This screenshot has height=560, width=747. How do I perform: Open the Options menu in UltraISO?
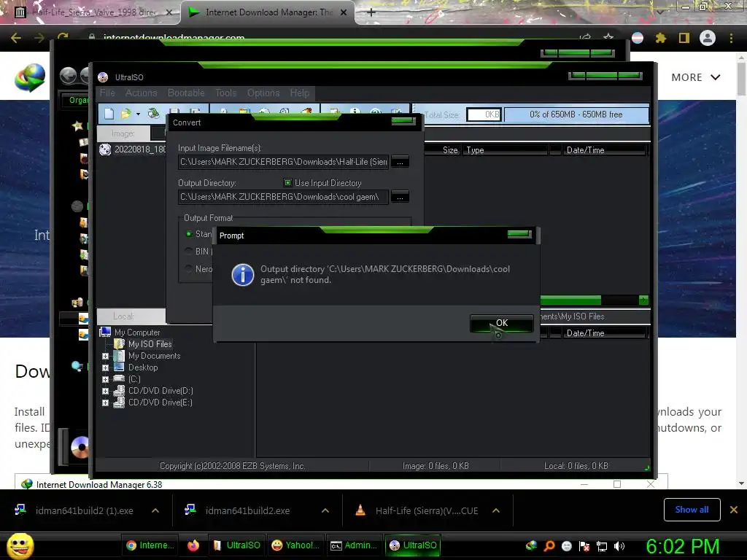[x=263, y=93]
